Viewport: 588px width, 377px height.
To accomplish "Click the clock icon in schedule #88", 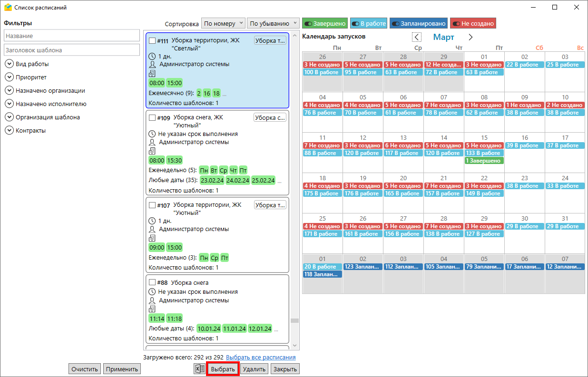I will coord(152,292).
